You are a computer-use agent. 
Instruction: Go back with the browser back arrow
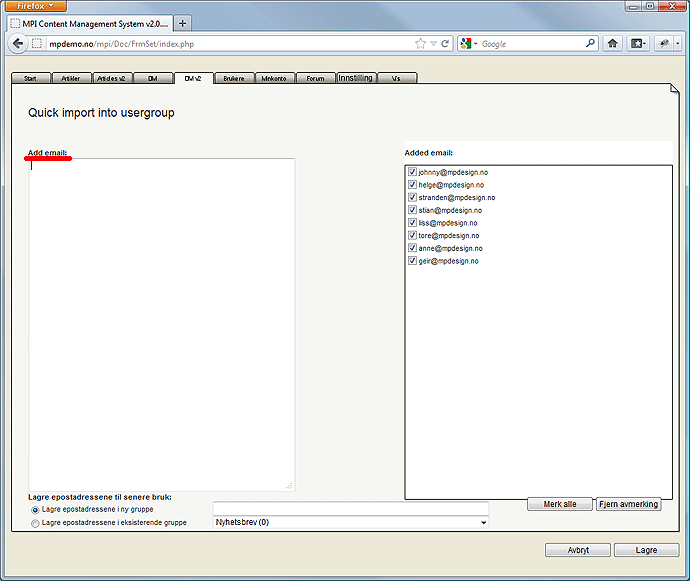coord(18,44)
